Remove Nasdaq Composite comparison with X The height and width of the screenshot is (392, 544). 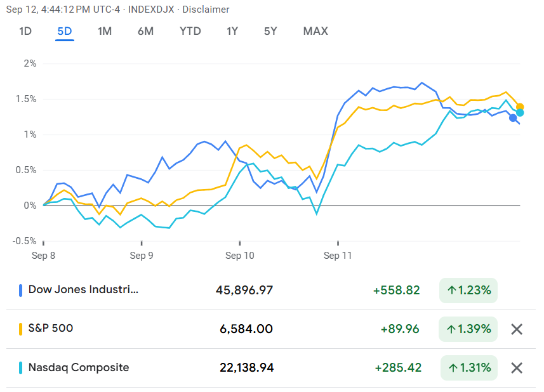point(517,368)
